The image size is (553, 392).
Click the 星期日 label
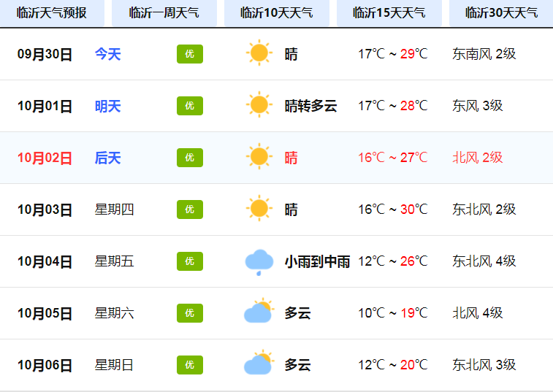point(114,365)
